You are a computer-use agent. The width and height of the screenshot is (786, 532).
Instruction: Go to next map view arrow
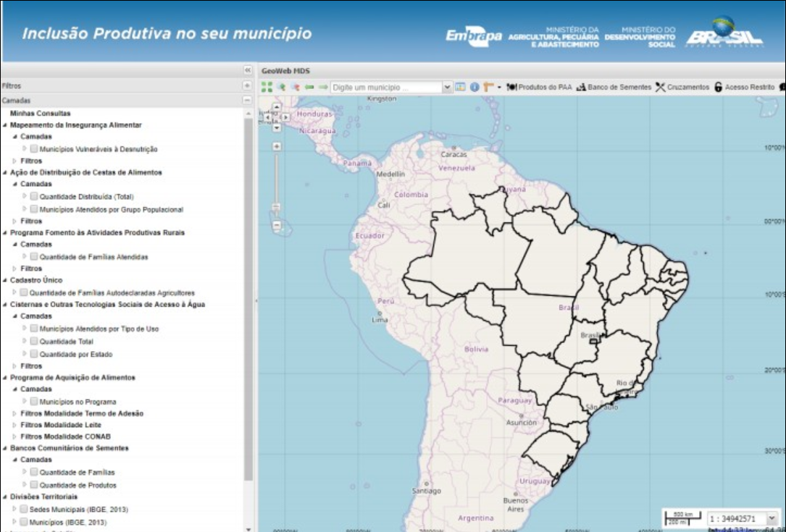323,87
